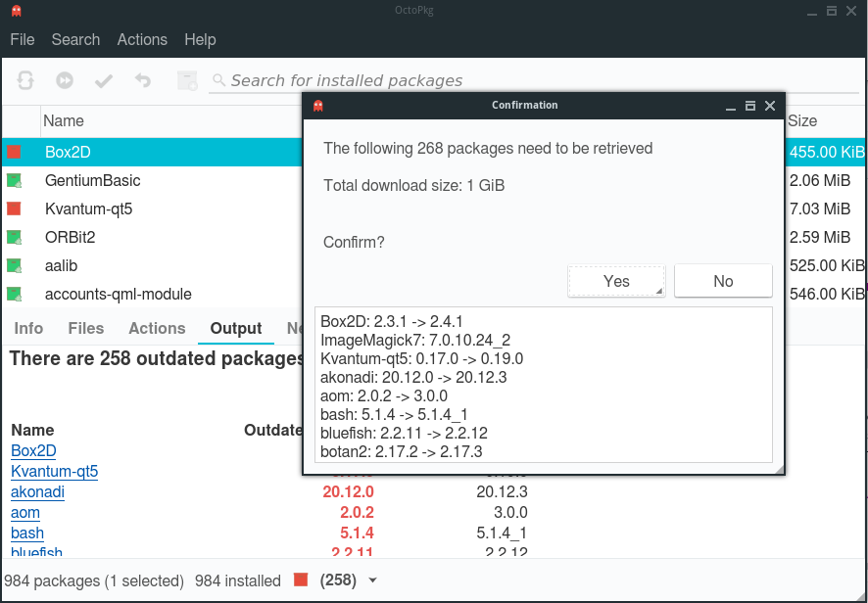The height and width of the screenshot is (603, 868).
Task: Click the botan2 line in confirmation list
Action: click(402, 452)
